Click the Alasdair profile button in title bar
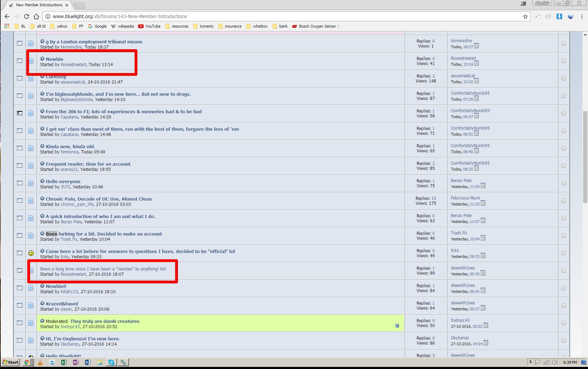The width and height of the screenshot is (588, 369). (542, 3)
